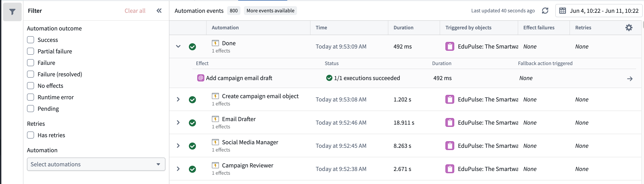Check the Success outcome filter
Screen dimensions: 644x184
pos(31,40)
